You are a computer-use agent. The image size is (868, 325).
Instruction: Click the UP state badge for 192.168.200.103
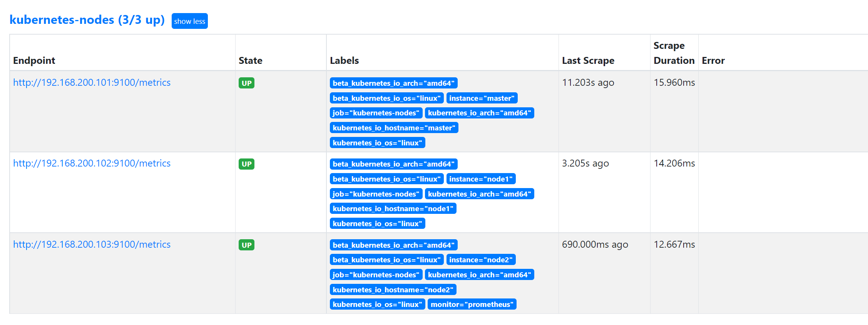click(246, 245)
